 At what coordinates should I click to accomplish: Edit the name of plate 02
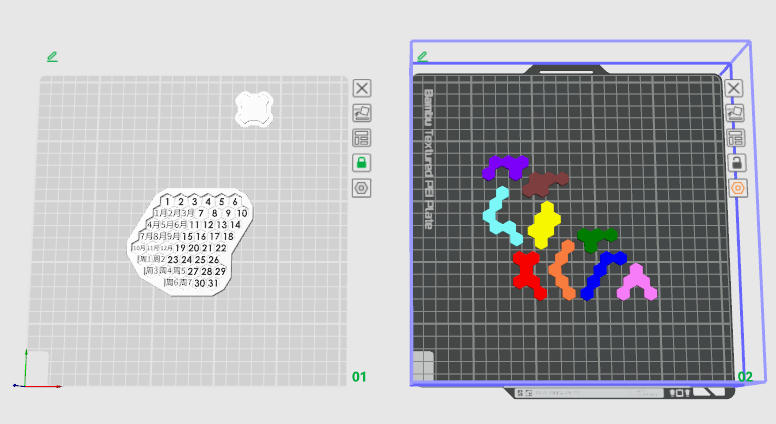click(x=422, y=57)
